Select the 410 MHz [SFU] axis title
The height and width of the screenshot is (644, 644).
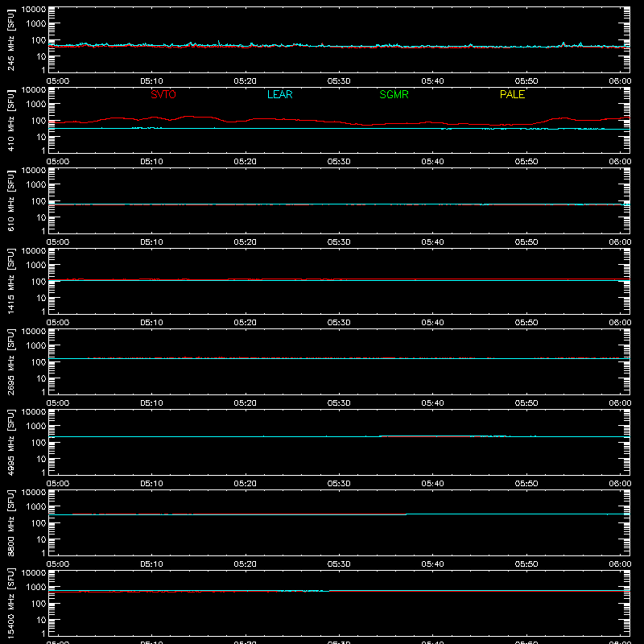coord(10,120)
